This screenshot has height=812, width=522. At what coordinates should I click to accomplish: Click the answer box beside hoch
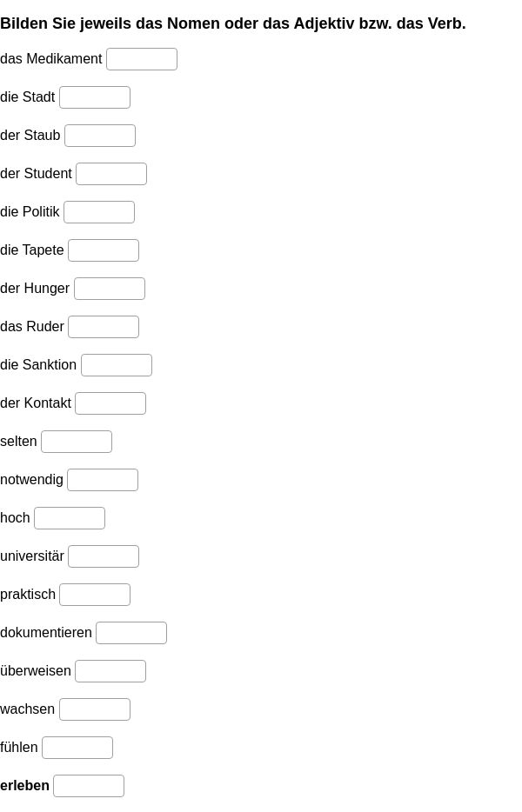pos(70,519)
